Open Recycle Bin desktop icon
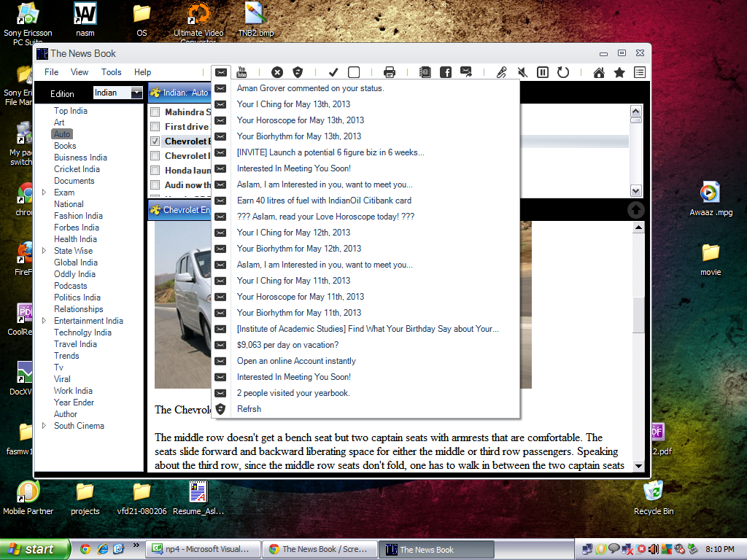Viewport: 747px width, 560px height. click(653, 499)
